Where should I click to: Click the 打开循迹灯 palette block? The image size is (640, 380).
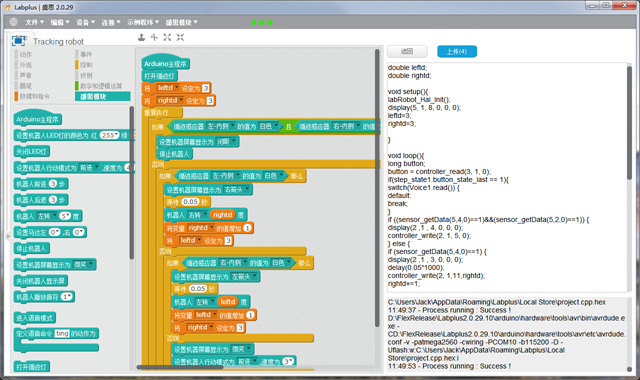(x=31, y=367)
